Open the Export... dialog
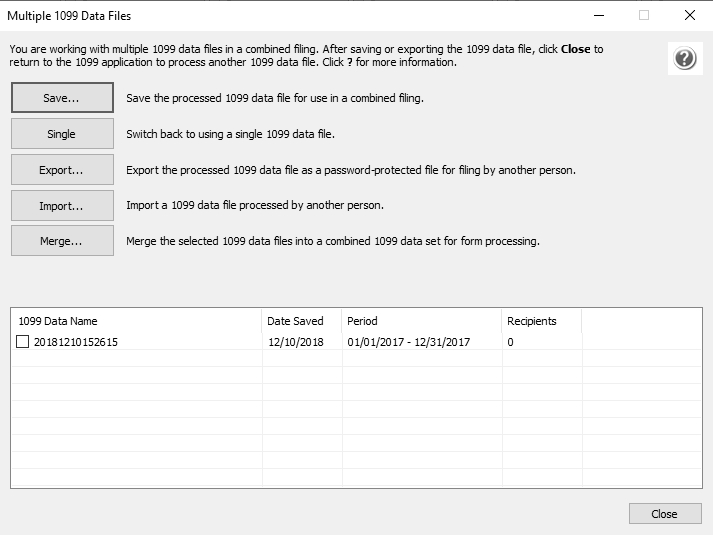This screenshot has height=535, width=713. 62,170
